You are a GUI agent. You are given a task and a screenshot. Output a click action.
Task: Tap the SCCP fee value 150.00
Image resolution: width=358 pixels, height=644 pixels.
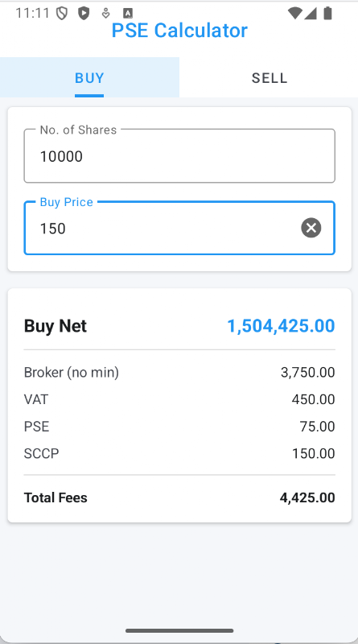[x=313, y=453]
